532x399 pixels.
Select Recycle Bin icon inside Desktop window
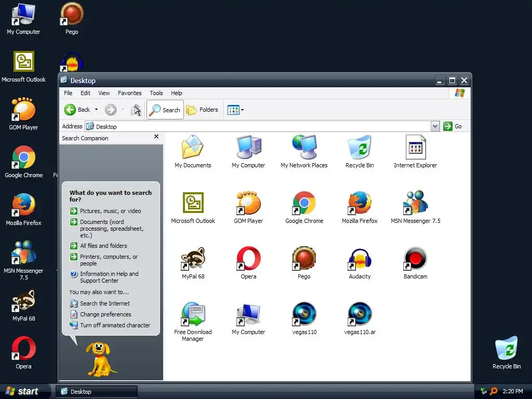(x=360, y=147)
